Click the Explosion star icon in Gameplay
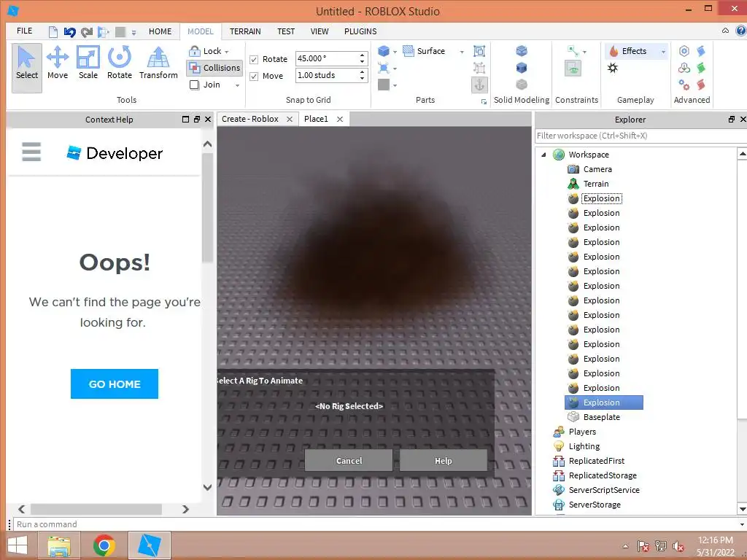The width and height of the screenshot is (747, 560). pos(613,68)
